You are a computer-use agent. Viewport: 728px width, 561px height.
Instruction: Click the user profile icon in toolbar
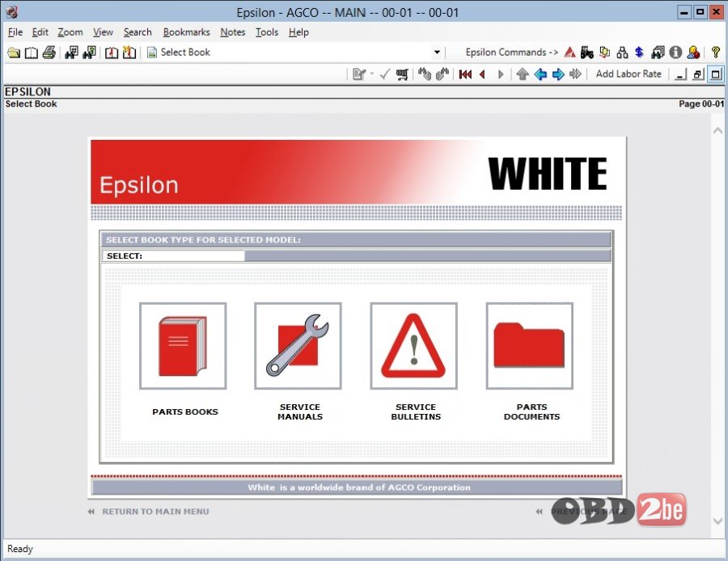point(693,53)
